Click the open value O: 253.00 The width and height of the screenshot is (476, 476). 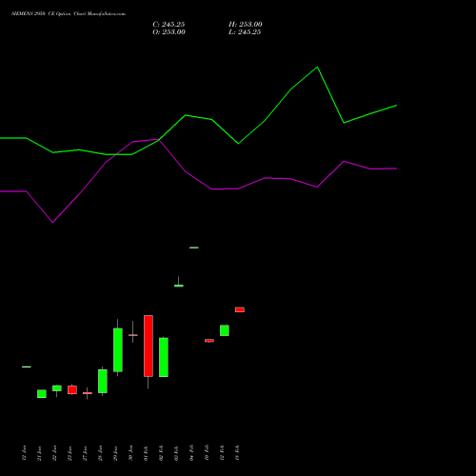click(x=169, y=32)
